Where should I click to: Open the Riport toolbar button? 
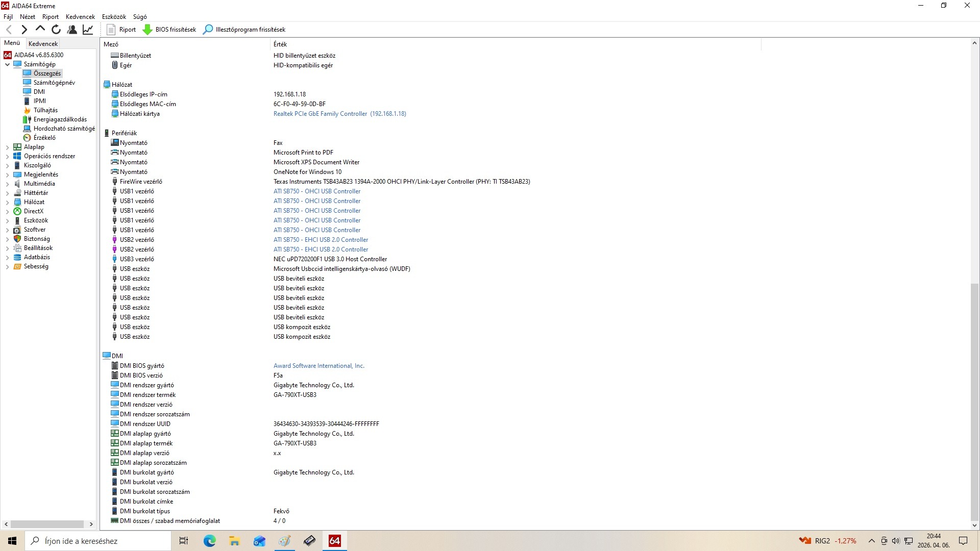121,30
